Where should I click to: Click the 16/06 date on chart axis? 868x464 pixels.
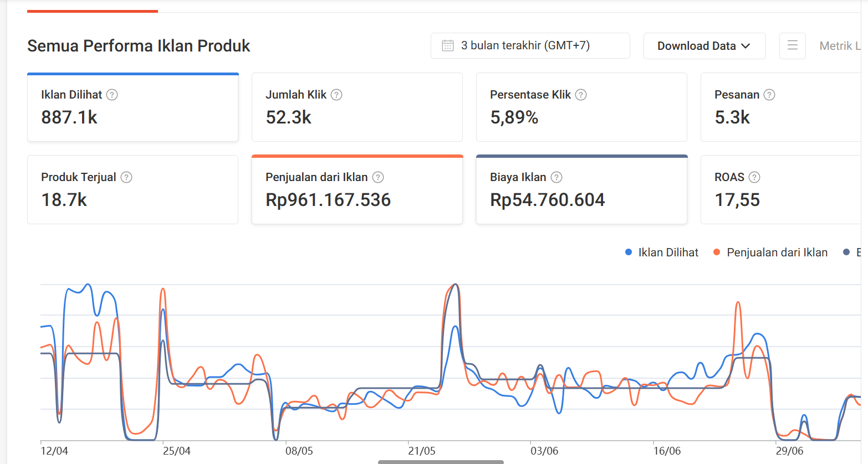667,451
